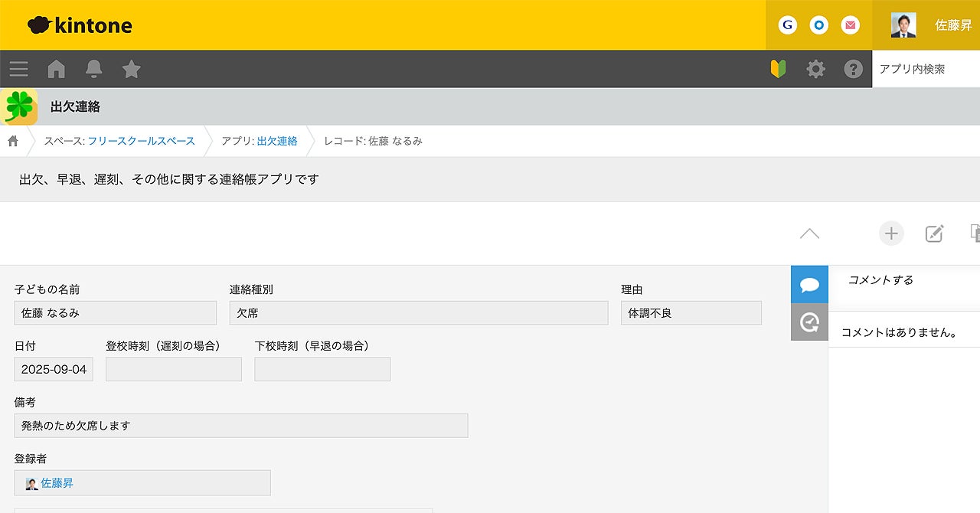Focus the アプリ内検索 search box
This screenshot has height=513, width=980.
pyautogui.click(x=926, y=69)
